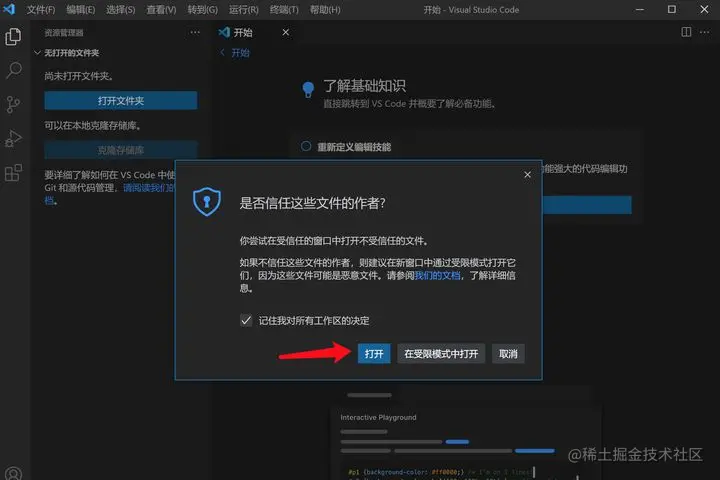Click the 打开 button in the dialog

[374, 353]
